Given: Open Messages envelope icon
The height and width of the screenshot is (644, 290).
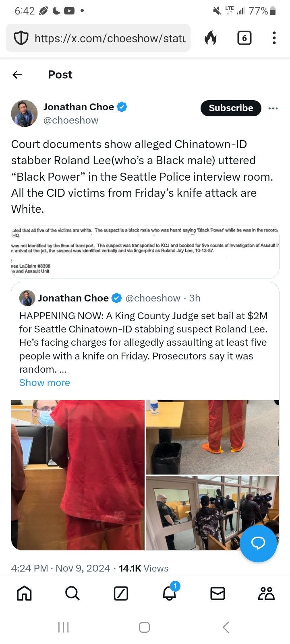Looking at the screenshot, I should point(217,593).
